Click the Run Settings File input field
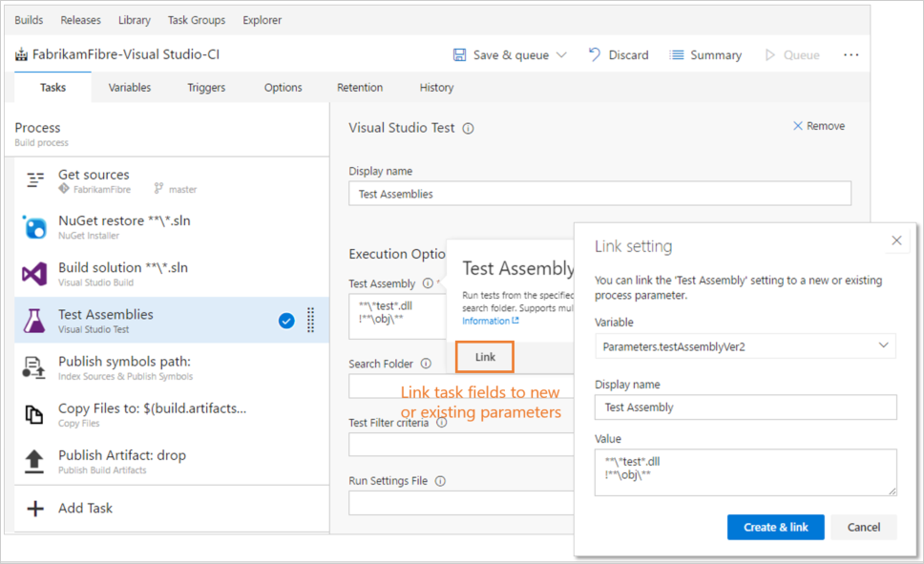Screen dimensions: 924x564 pyautogui.click(x=461, y=503)
